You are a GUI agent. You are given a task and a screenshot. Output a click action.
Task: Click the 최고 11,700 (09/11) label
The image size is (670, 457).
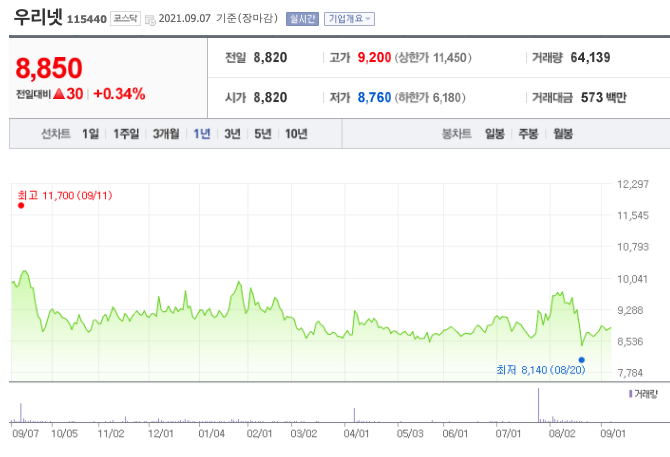[x=65, y=196]
